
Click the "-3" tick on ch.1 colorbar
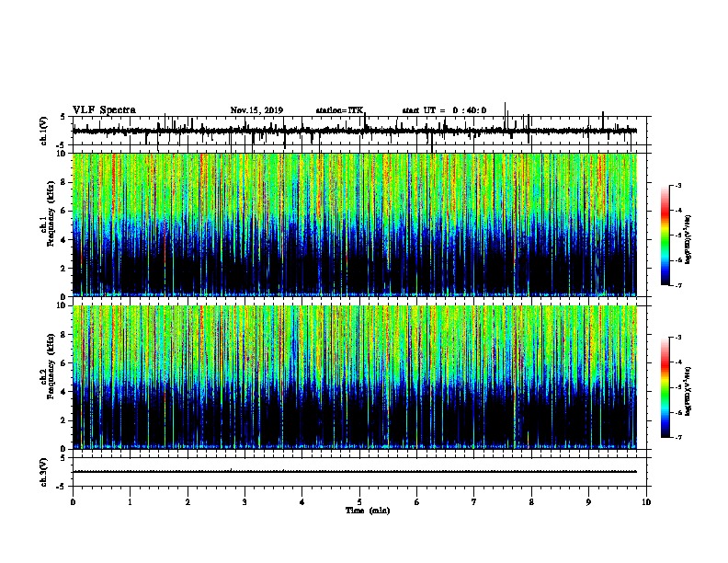click(677, 186)
